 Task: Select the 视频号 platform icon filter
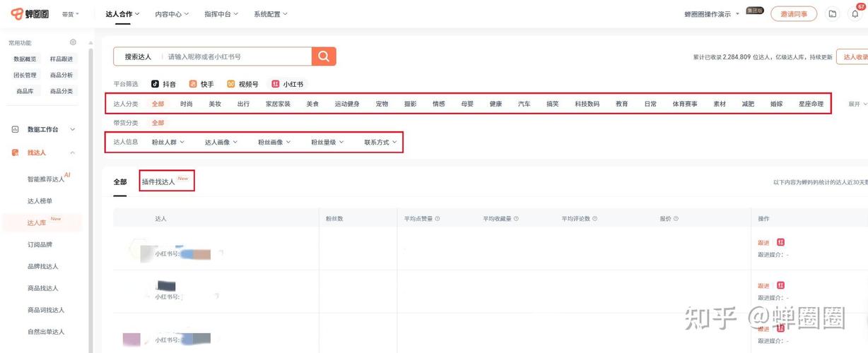230,84
